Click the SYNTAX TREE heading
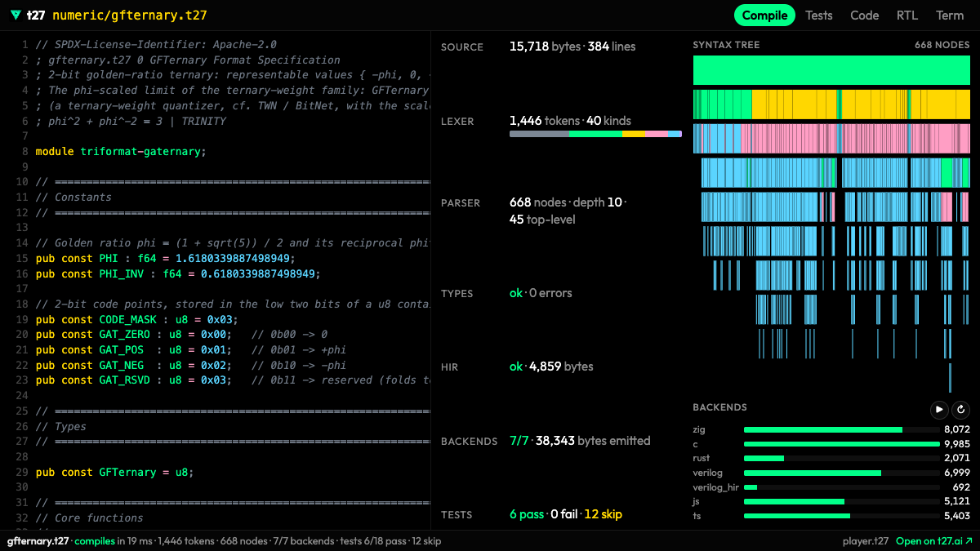Screen dimensions: 980x551 (726, 45)
